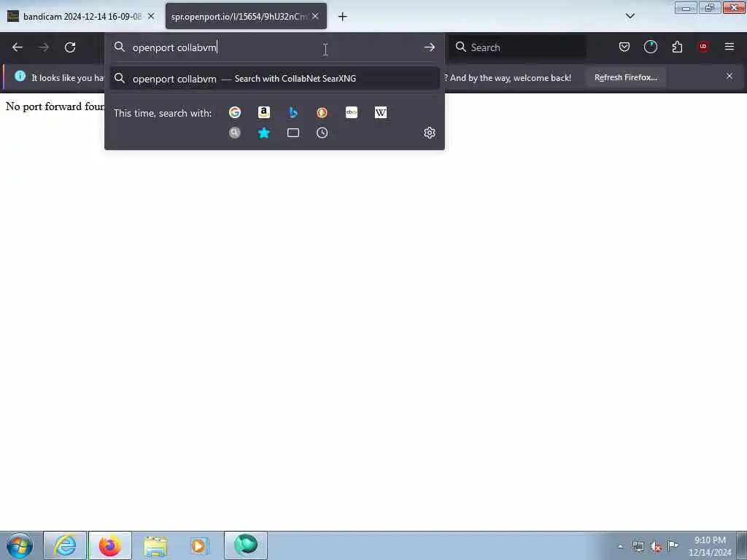Close the bandicam tab
747x560 pixels.
click(151, 16)
